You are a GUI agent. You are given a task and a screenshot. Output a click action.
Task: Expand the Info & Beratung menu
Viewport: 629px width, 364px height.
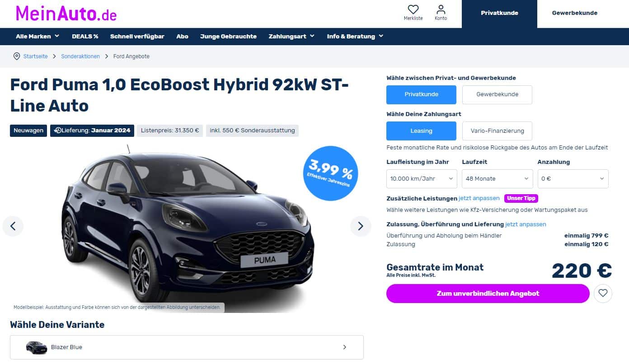click(355, 37)
